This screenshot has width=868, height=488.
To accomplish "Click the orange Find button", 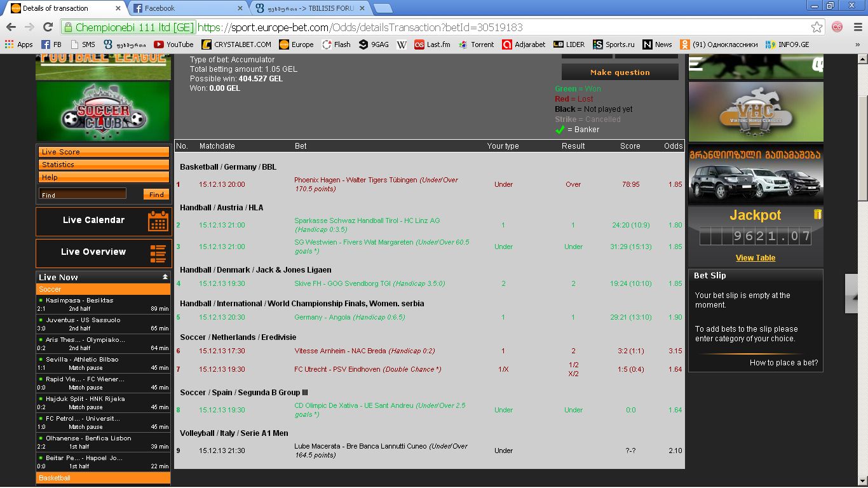I will click(x=156, y=194).
